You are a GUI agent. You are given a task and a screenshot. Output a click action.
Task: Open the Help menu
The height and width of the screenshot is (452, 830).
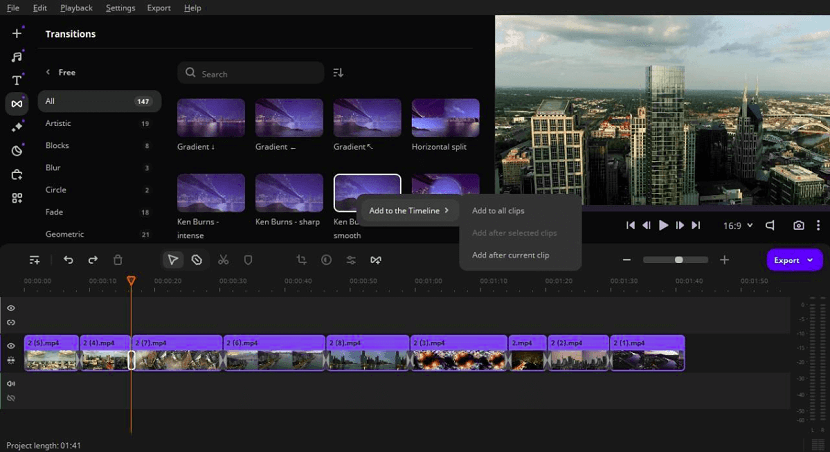192,8
